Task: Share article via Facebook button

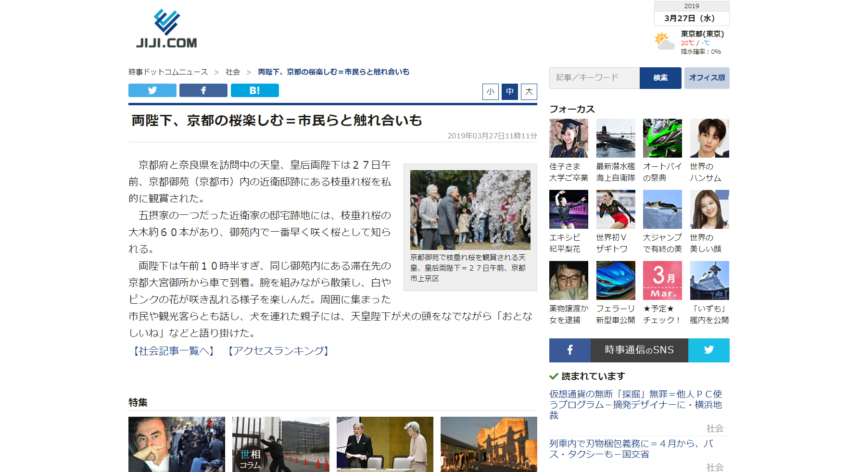Action: 203,90
